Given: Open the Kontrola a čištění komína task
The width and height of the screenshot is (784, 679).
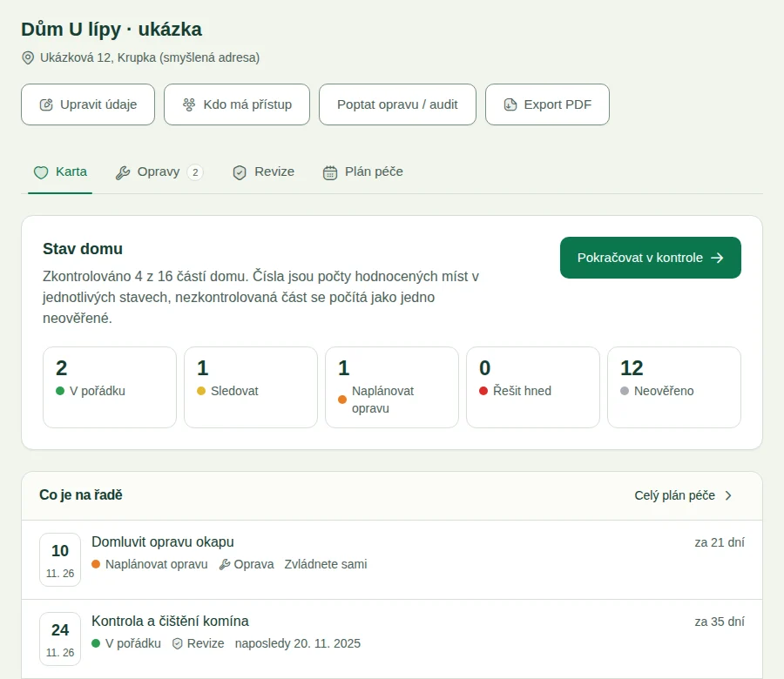Looking at the screenshot, I should (x=392, y=639).
